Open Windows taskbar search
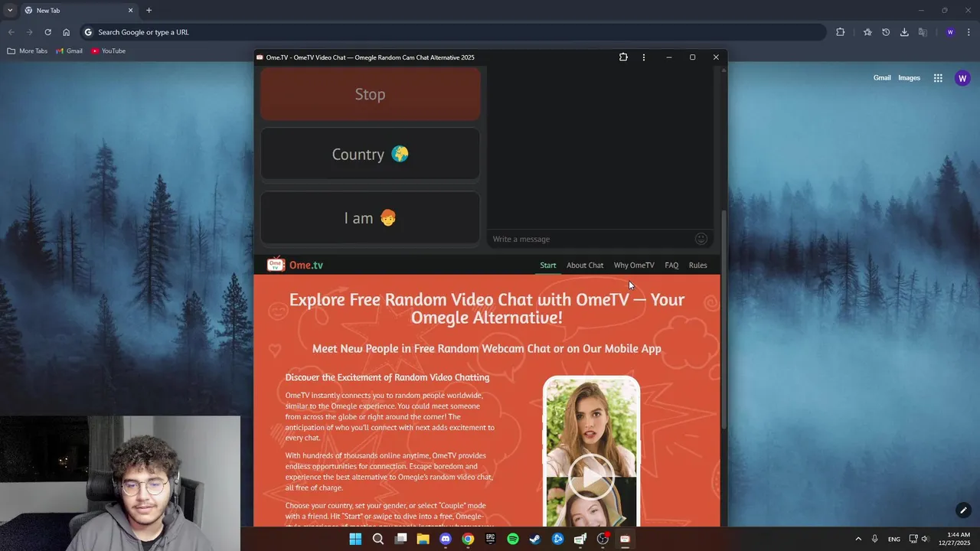Viewport: 980px width, 551px height. [x=377, y=539]
